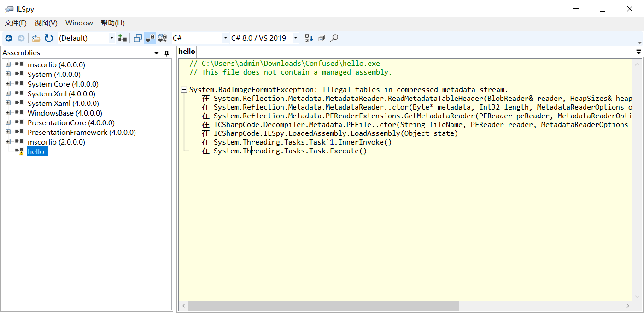Click the hello assembly warning icon
Image resolution: width=644 pixels, height=313 pixels.
[19, 151]
